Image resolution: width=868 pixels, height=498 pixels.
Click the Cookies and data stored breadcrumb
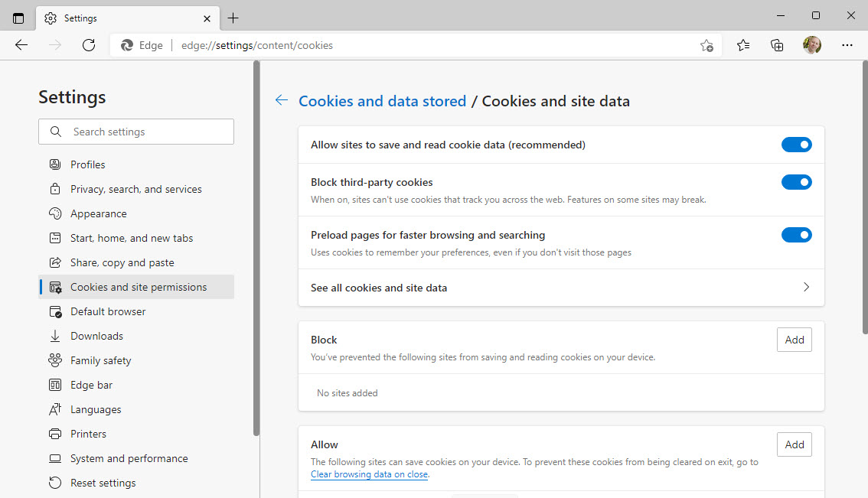pos(382,101)
